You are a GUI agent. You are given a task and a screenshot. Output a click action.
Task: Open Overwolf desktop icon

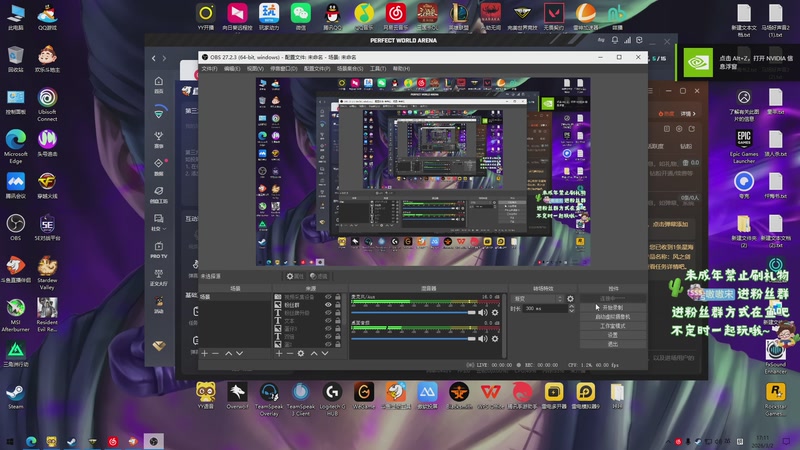(x=237, y=396)
